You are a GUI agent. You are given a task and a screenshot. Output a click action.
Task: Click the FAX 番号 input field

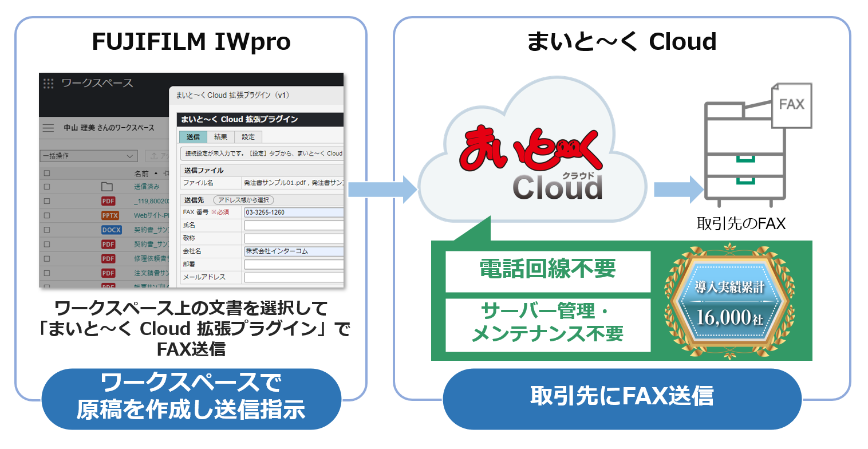pyautogui.click(x=293, y=212)
